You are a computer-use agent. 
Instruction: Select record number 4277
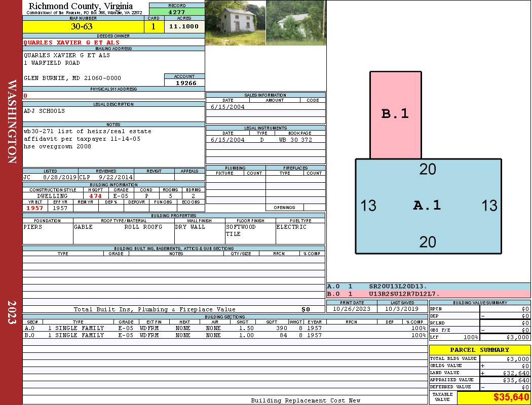click(177, 12)
